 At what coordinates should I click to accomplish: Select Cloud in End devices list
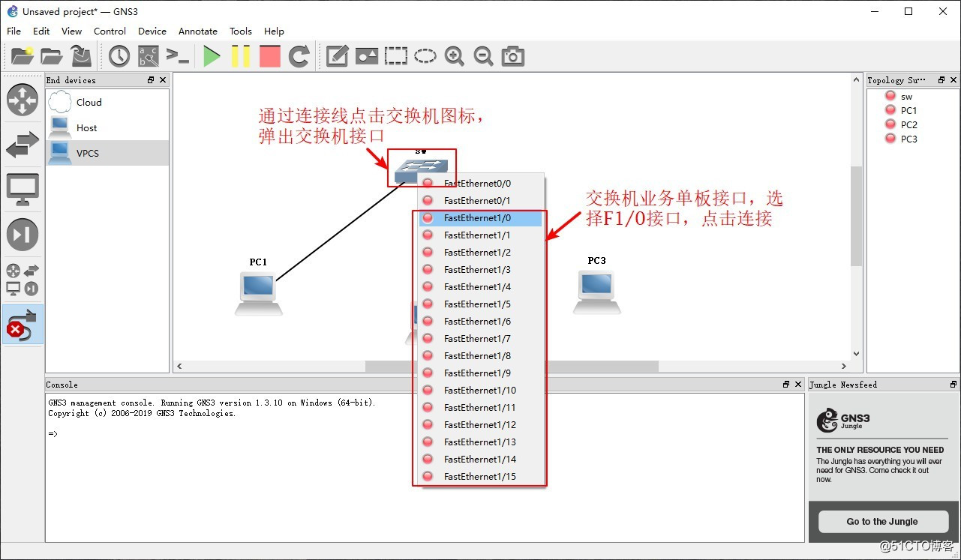click(x=107, y=102)
